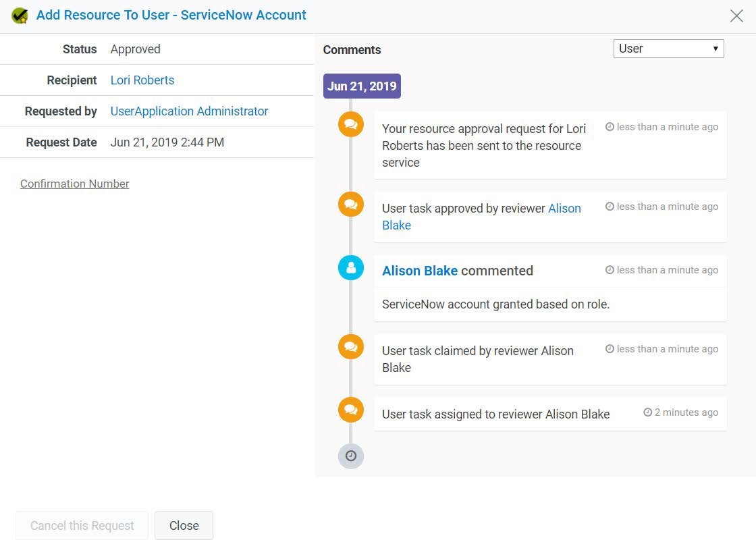Open the User comments filter dropdown

pos(668,49)
